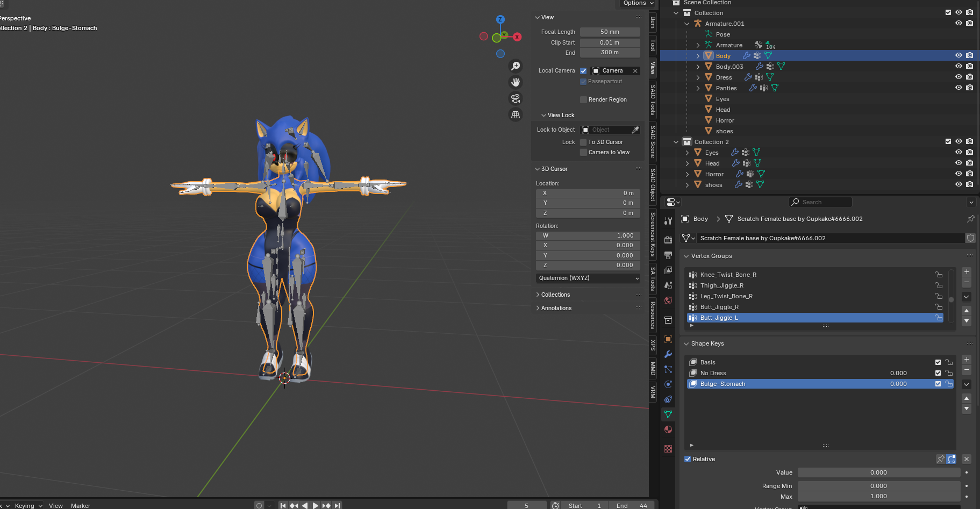Enable Lock To 3D Cursor checkbox
The image size is (980, 509).
(x=583, y=142)
